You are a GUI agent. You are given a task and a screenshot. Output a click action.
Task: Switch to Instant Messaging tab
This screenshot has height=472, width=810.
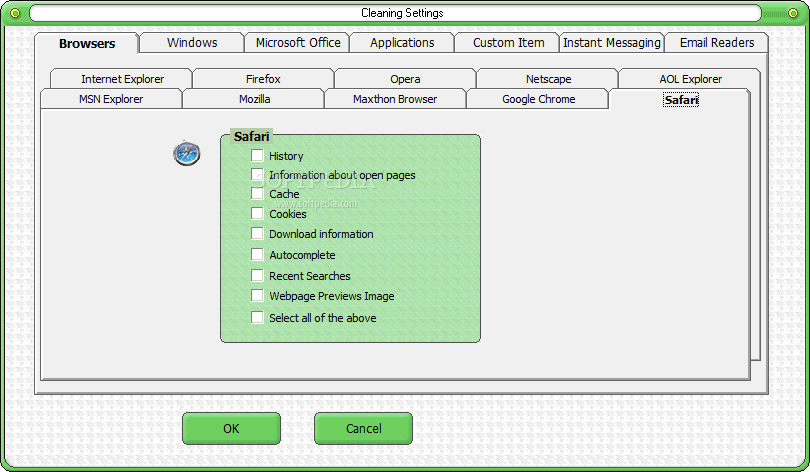[612, 43]
